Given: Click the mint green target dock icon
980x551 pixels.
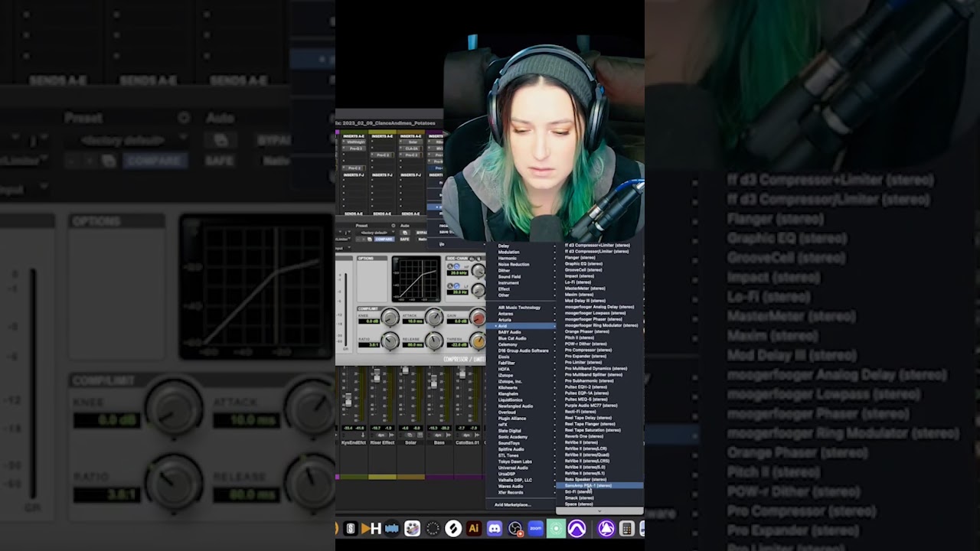Looking at the screenshot, I should (556, 528).
